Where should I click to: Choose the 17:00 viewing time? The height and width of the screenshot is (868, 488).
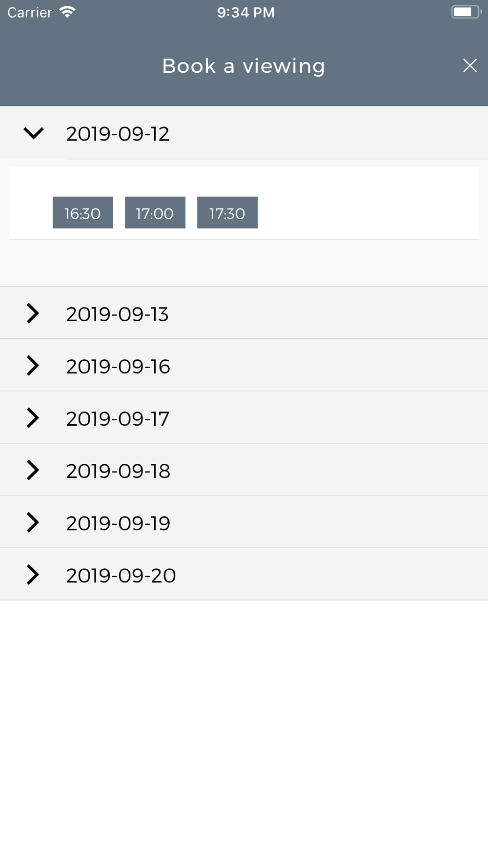point(155,212)
